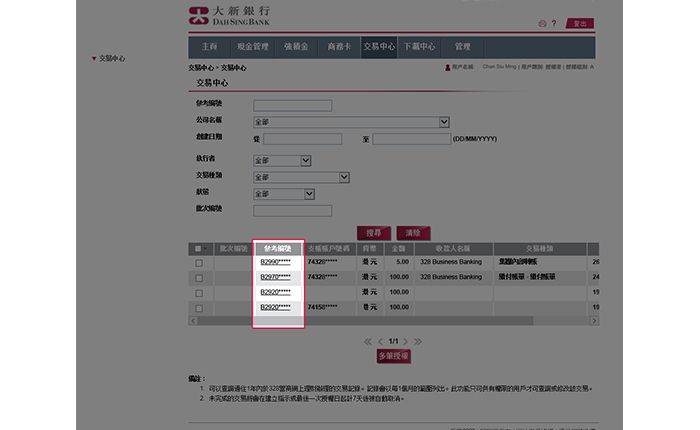Viewport: 700px width, 430px height.
Task: Click the table scrollbar left arrow
Action: click(x=193, y=321)
